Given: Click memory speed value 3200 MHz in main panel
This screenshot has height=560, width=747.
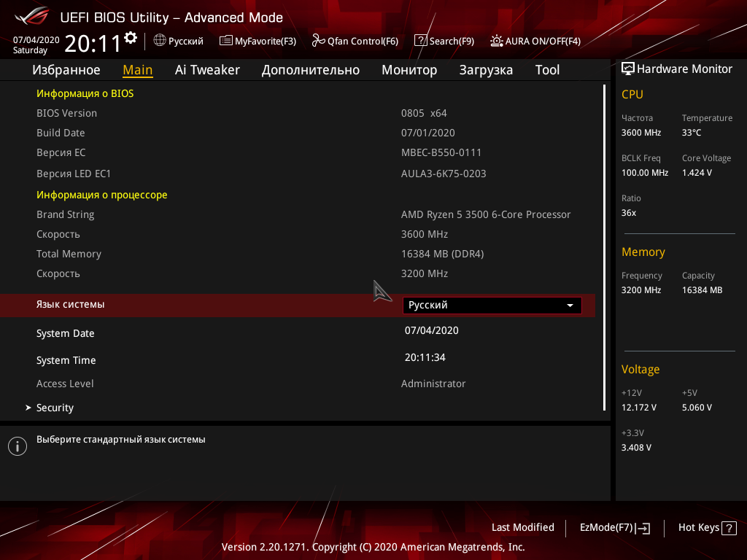Looking at the screenshot, I should (x=425, y=273).
